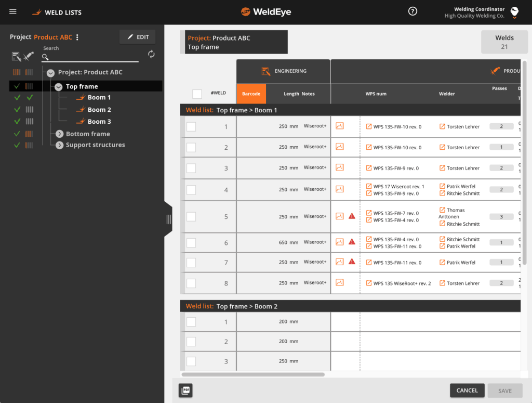
Task: Open the Help question mark icon
Action: [x=413, y=11]
